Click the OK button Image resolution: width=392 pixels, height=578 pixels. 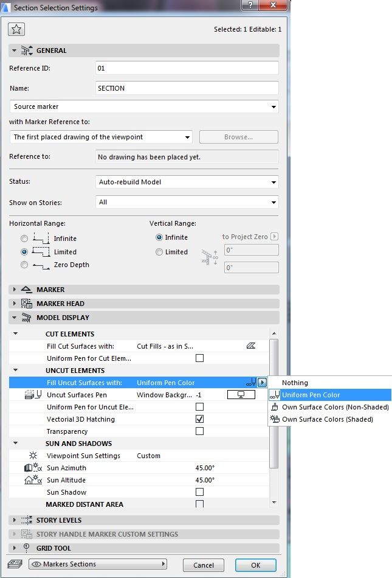coord(256,565)
